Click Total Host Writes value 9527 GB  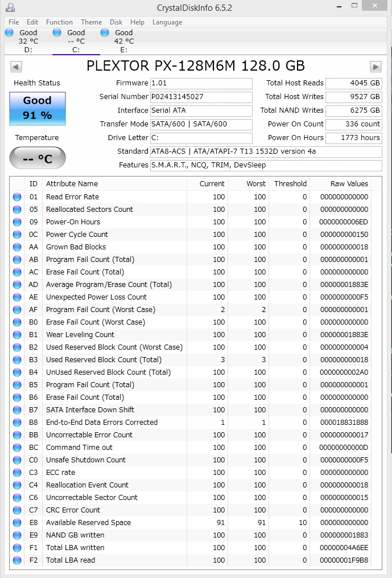354,97
